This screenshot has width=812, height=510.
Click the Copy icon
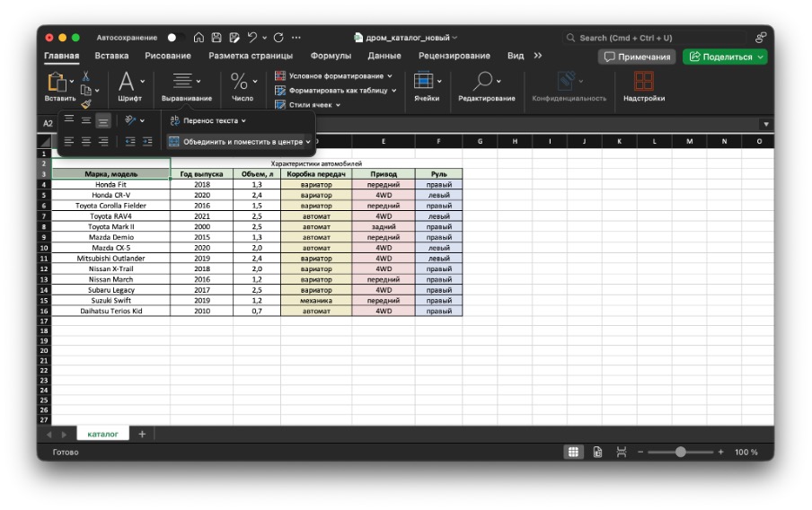click(x=86, y=90)
